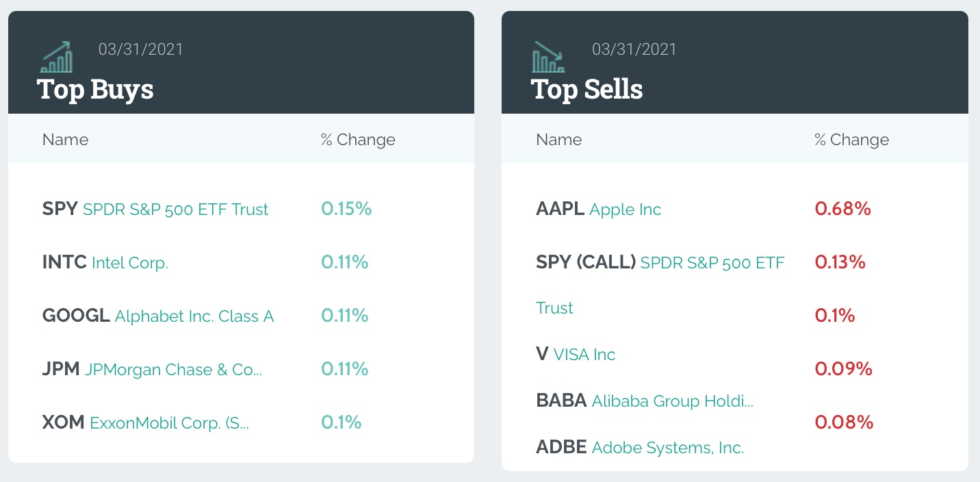Click the Top Buys heading
980x482 pixels.
tap(95, 89)
